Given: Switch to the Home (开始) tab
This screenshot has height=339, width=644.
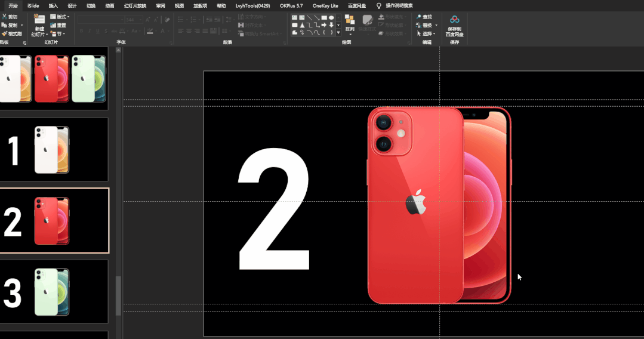Looking at the screenshot, I should point(13,6).
